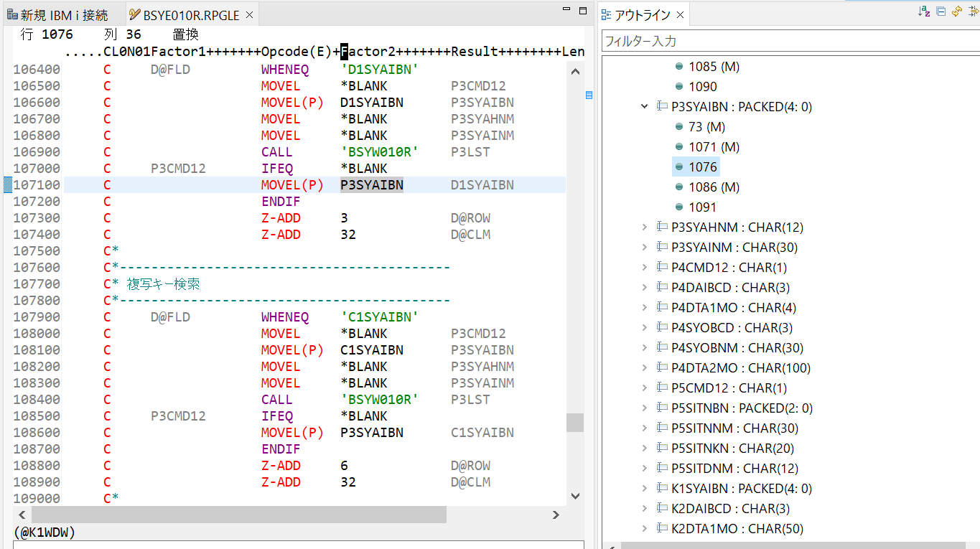Expand the P3SYAHNM : CHAR(12) node
Image resolution: width=980 pixels, height=549 pixels.
(645, 227)
